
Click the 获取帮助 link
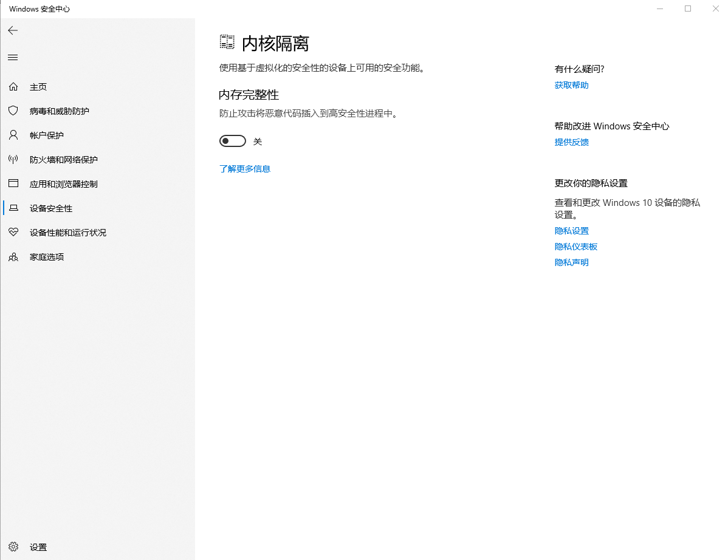[x=572, y=85]
